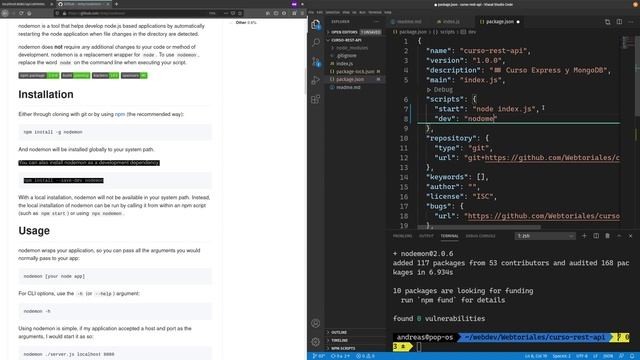Open Explorer panel More Actions ellipsis

point(377,22)
